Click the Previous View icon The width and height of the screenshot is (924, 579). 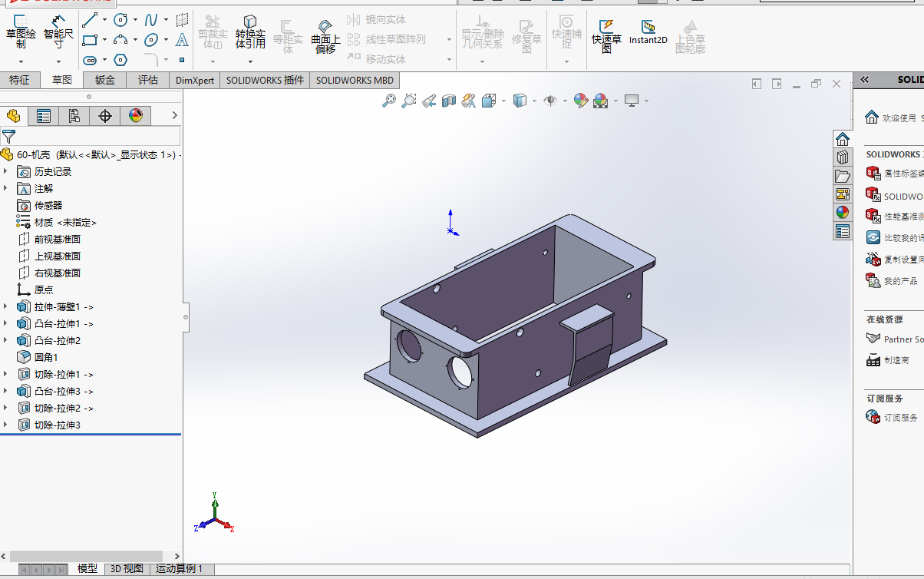[429, 101]
